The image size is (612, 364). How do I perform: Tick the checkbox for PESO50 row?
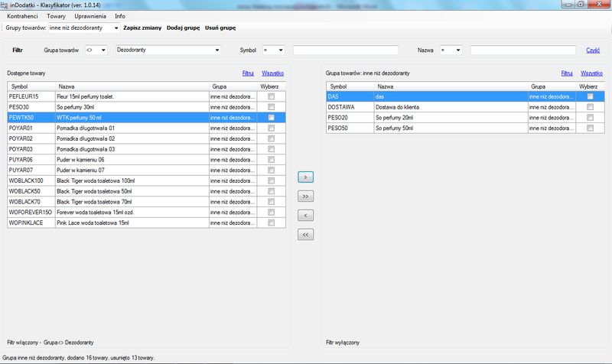590,128
